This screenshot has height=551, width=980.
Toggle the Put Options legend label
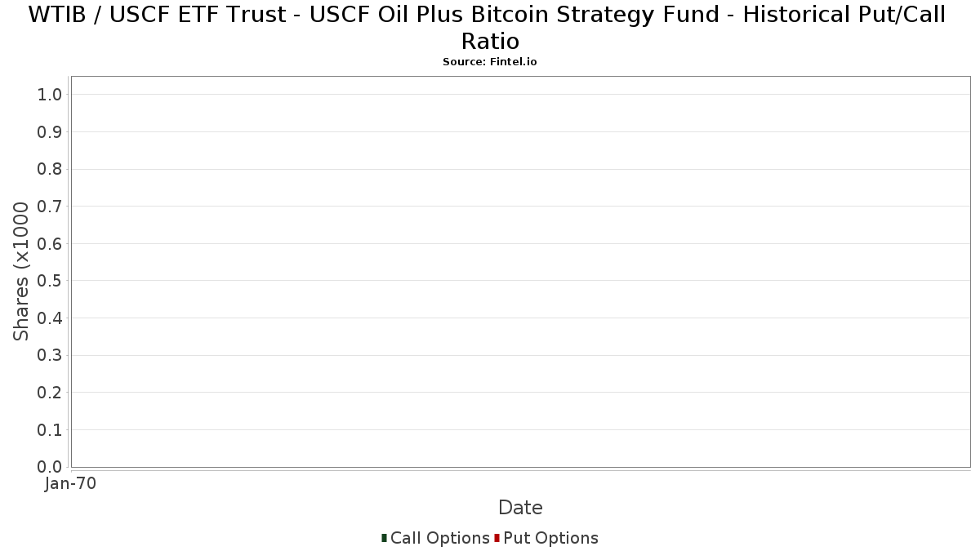click(550, 538)
